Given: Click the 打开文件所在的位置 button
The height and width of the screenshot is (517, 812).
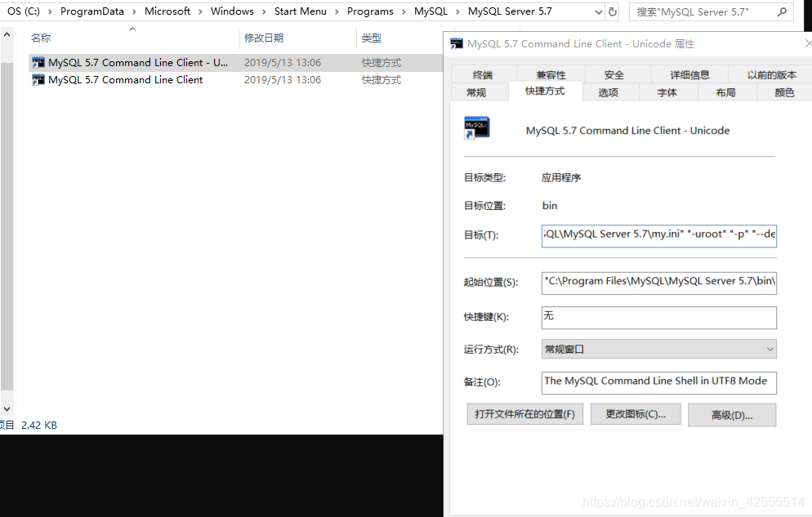Looking at the screenshot, I should coord(525,414).
